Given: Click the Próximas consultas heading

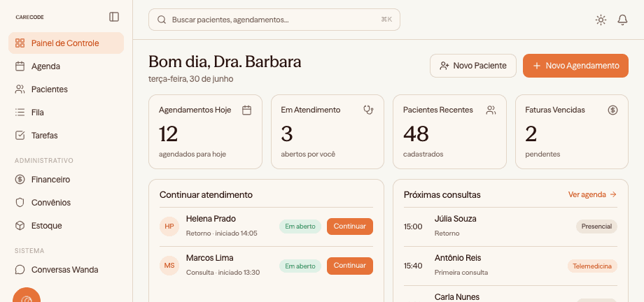Looking at the screenshot, I should 442,195.
